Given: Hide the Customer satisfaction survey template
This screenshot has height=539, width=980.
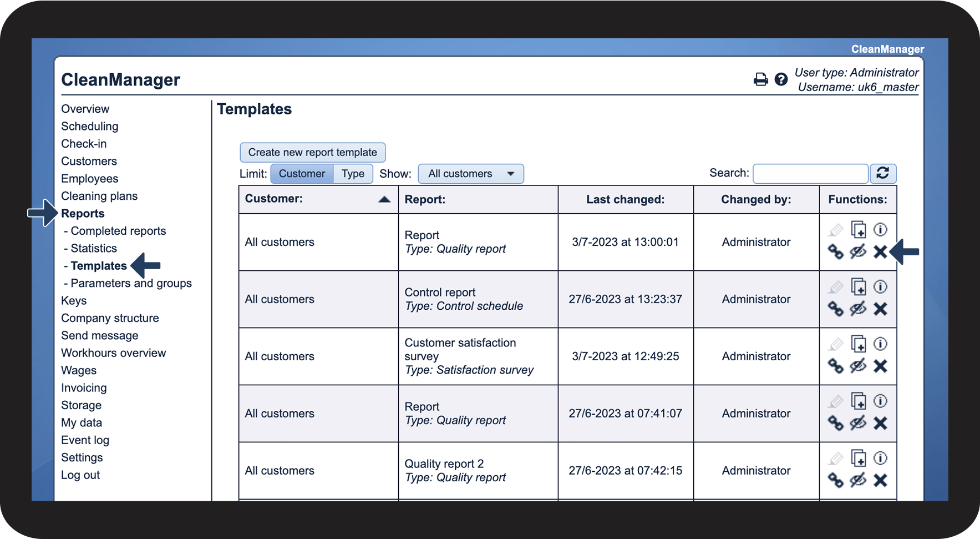Looking at the screenshot, I should click(x=858, y=366).
